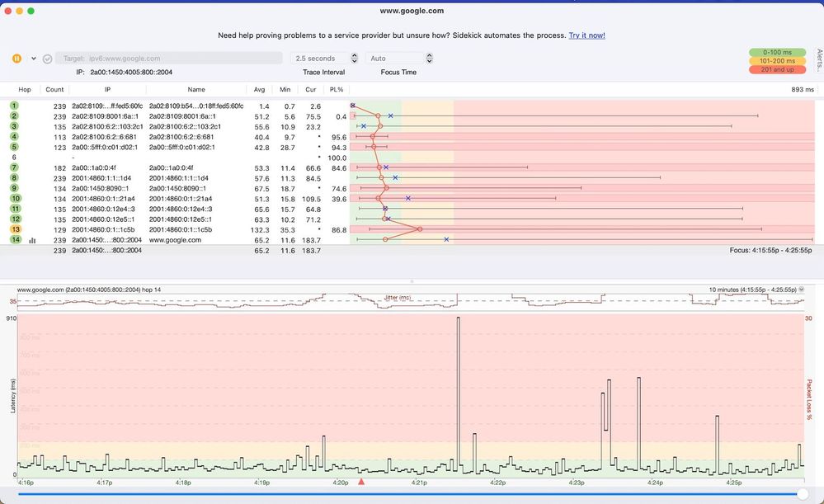Click the PL% column header

point(337,89)
